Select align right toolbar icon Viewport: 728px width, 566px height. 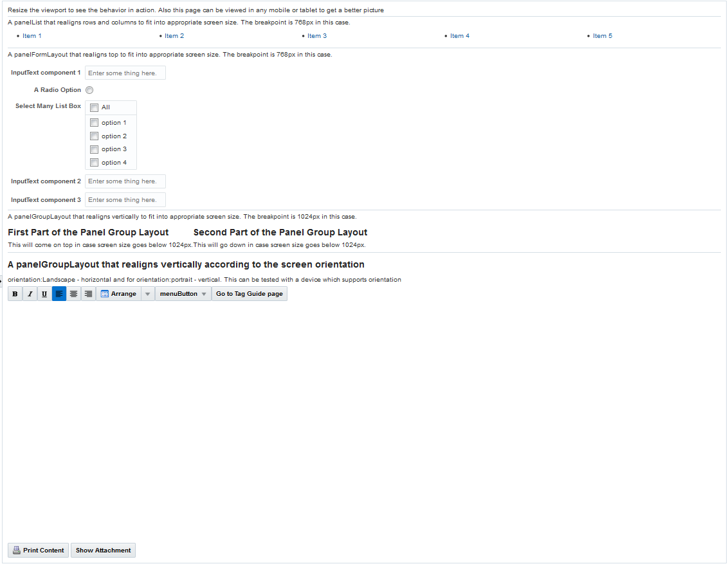(89, 294)
